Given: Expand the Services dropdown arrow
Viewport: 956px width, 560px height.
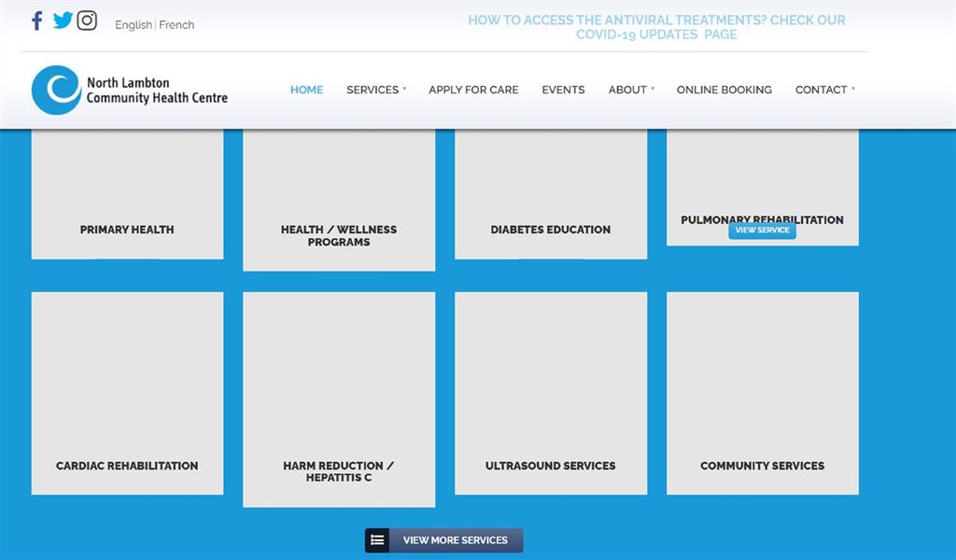Looking at the screenshot, I should coord(404,89).
